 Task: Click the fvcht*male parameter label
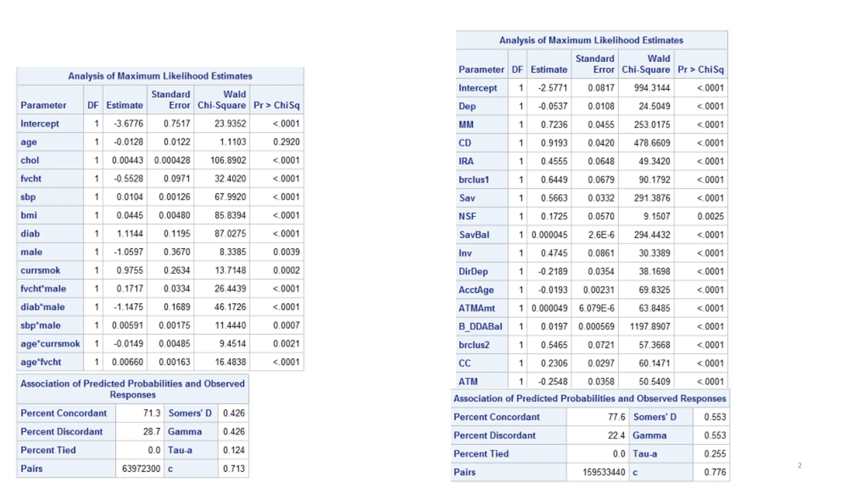(43, 289)
